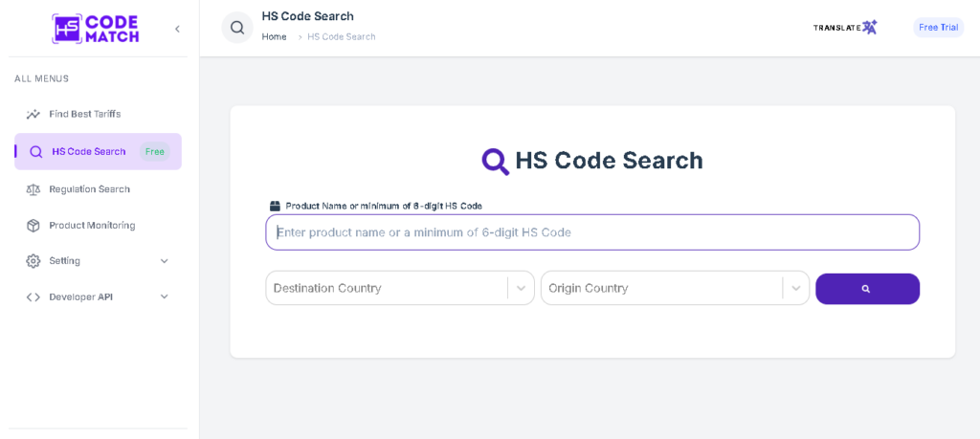Focus the product name or HS code field
This screenshot has height=439, width=980.
point(592,232)
